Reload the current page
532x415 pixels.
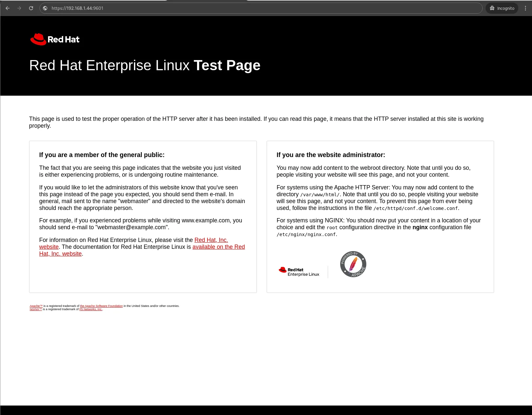[31, 8]
